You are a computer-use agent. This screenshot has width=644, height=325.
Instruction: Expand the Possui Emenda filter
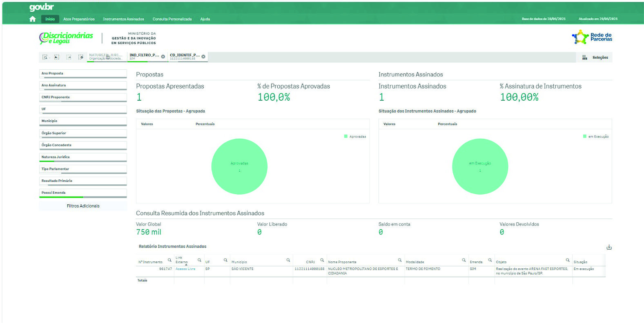[x=83, y=193]
